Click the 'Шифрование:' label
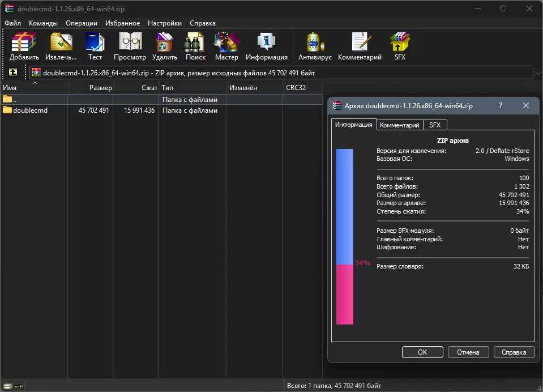Screen dimensions: 543x392 396,247
